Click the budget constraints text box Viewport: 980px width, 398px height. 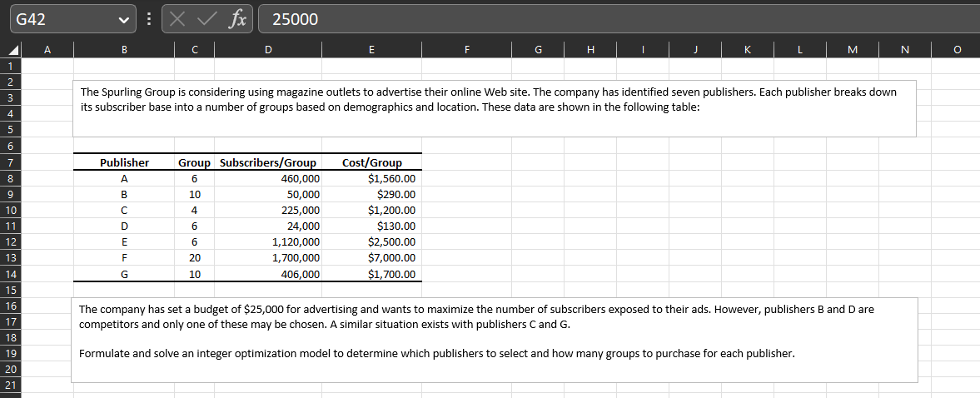tap(495, 340)
